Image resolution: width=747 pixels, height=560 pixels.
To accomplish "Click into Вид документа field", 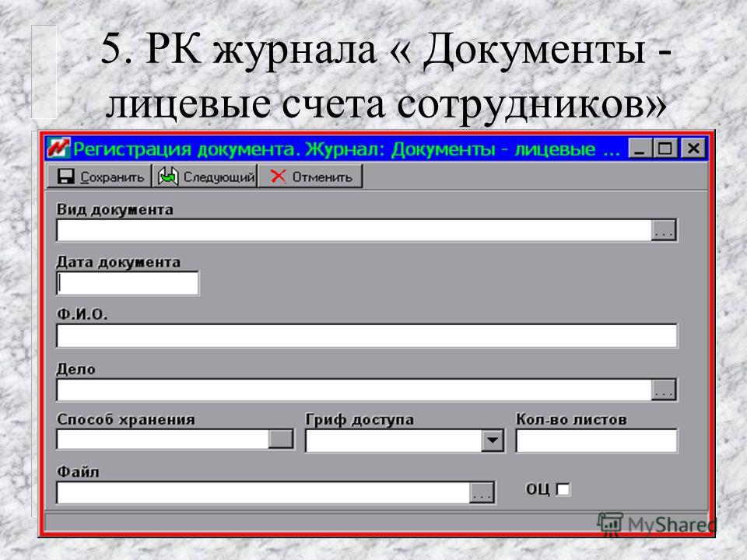I will [x=354, y=230].
